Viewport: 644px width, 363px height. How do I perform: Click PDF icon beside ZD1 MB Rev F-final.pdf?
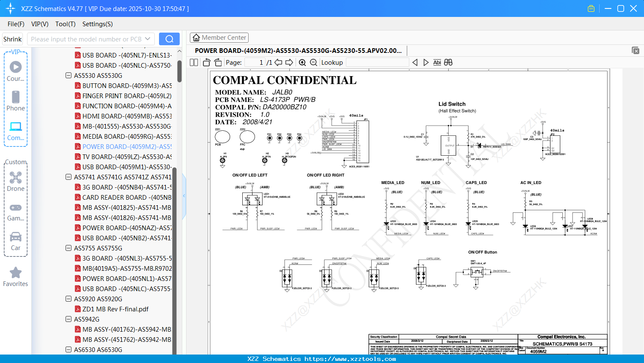tap(78, 309)
